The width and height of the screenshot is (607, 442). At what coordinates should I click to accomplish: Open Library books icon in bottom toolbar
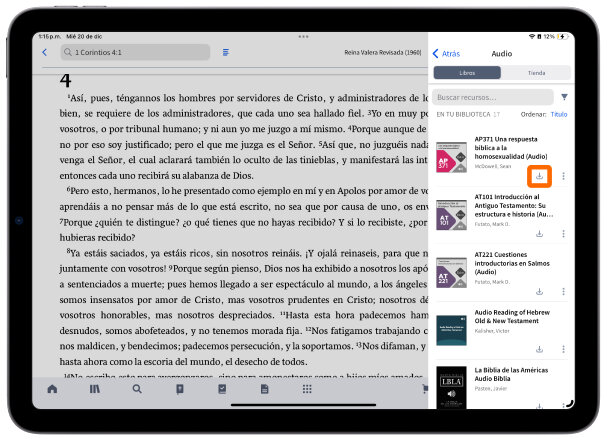(94, 389)
